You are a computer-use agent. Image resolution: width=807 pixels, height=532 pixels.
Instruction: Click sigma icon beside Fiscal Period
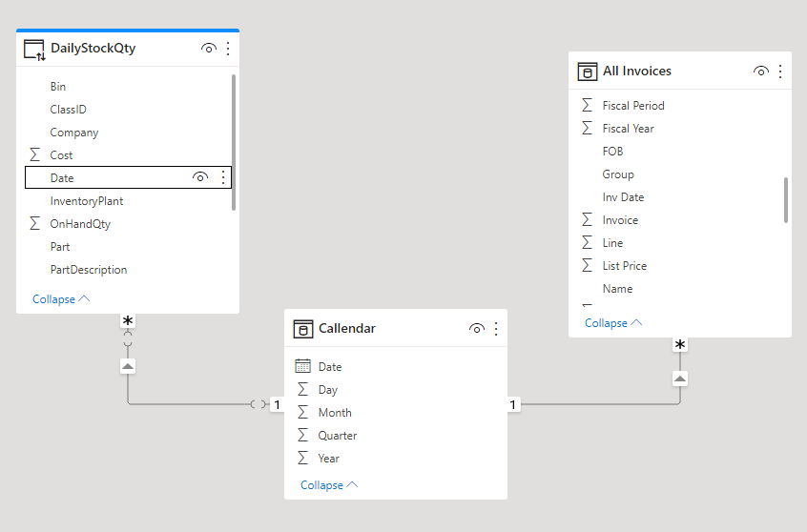coord(588,105)
